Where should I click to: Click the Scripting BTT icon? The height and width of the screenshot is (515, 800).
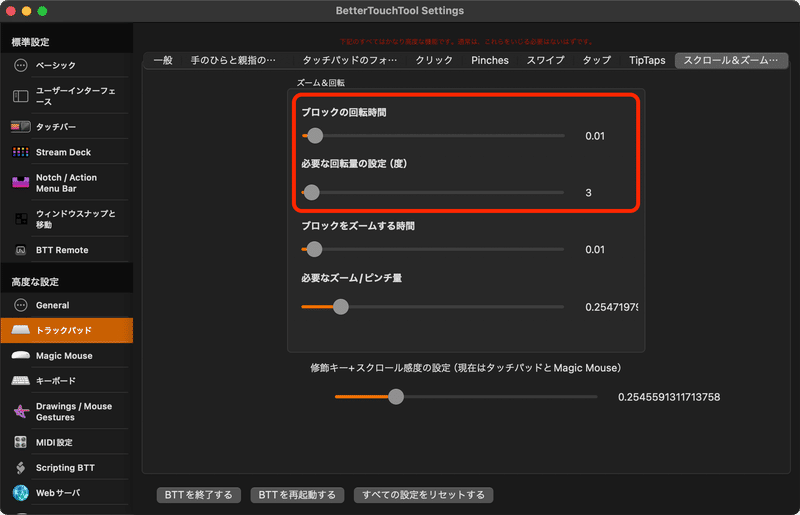[20, 468]
